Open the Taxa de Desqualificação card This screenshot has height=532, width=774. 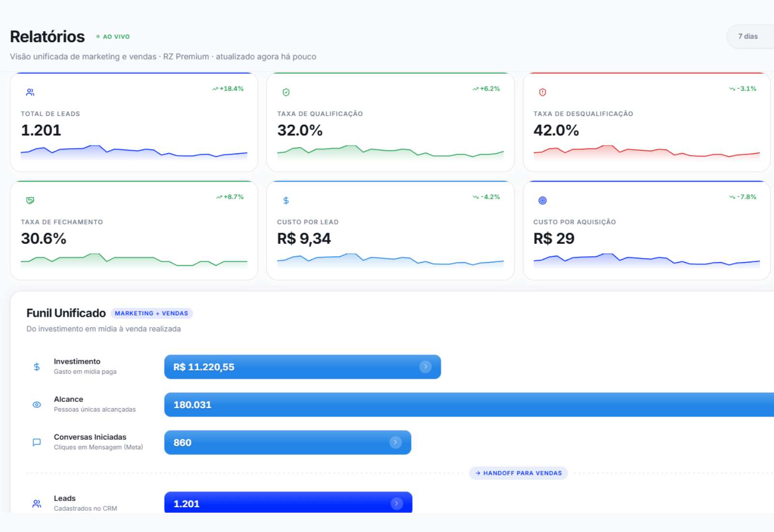[x=647, y=122]
